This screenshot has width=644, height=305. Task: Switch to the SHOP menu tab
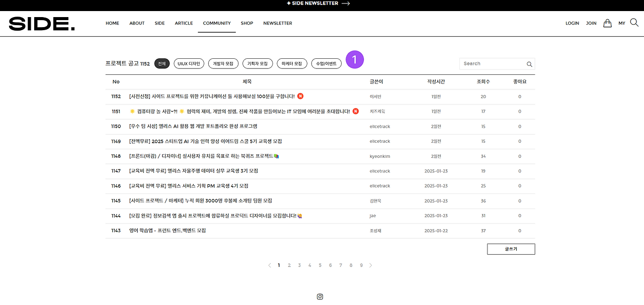(x=247, y=23)
